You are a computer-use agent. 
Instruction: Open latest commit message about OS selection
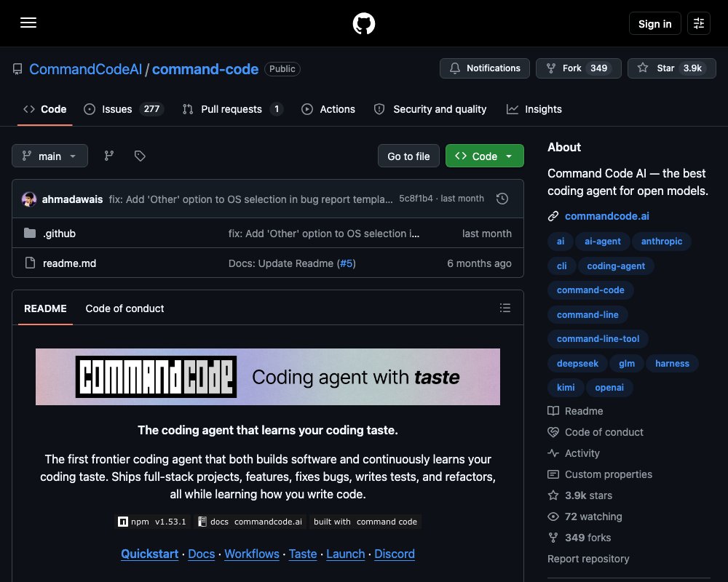point(250,199)
